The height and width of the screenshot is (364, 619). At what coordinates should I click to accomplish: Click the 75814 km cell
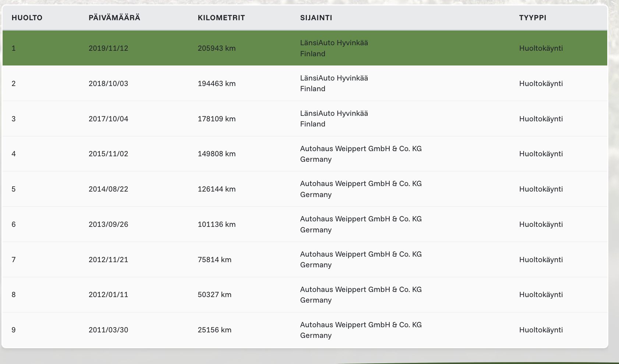(x=215, y=260)
